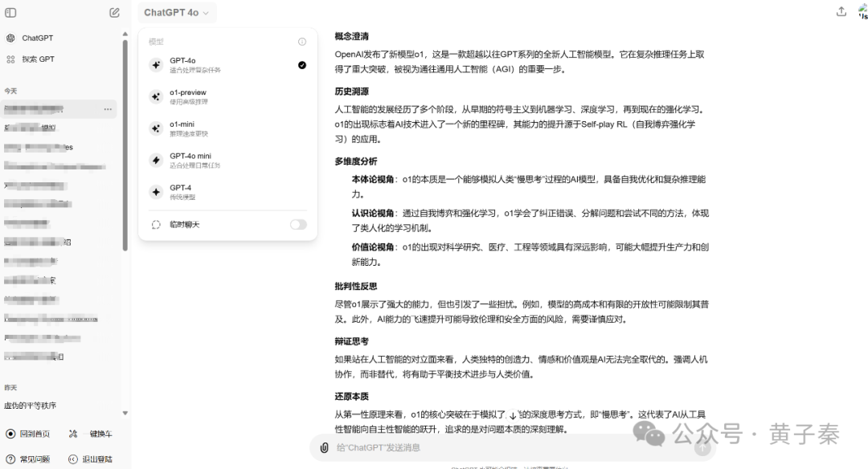This screenshot has height=469, width=868.
Task: Click the 常见问题 help icon
Action: tap(10, 459)
